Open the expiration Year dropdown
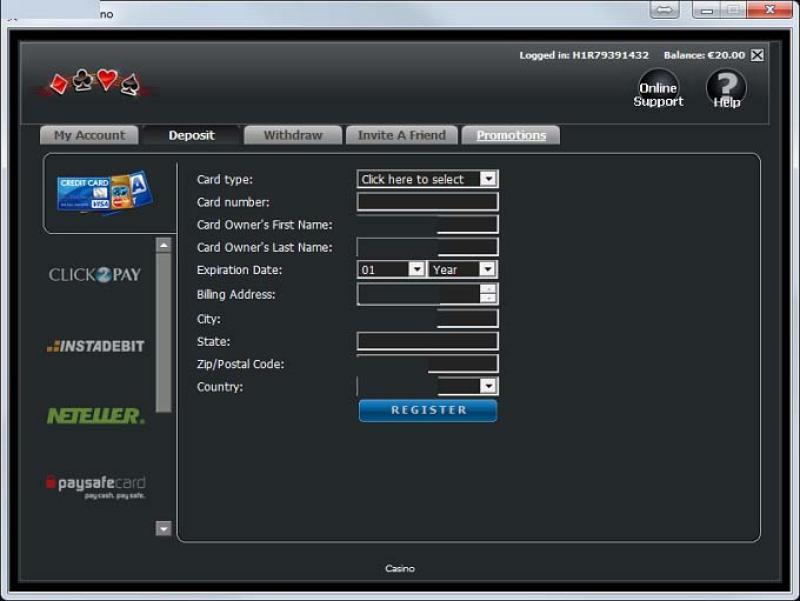The height and width of the screenshot is (601, 800). click(462, 269)
